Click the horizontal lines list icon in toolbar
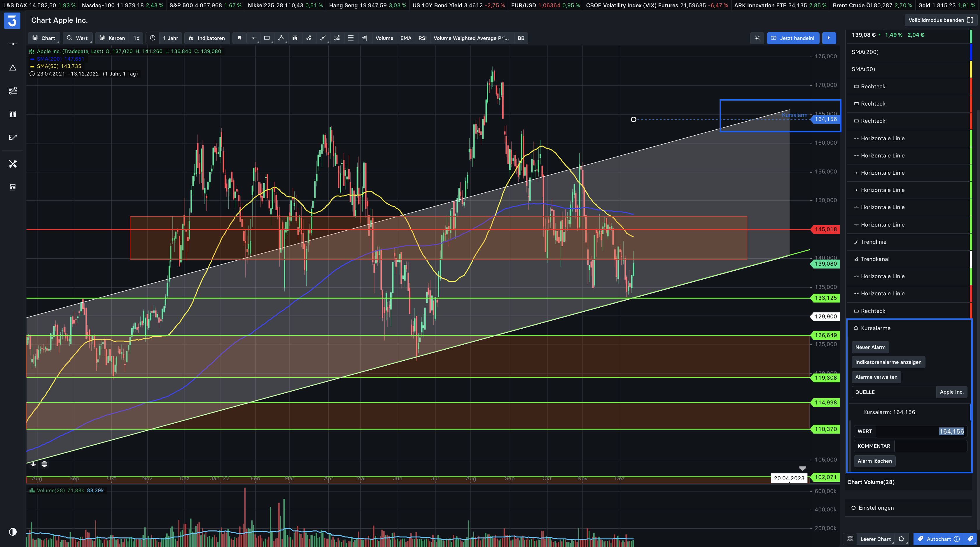Screen dimensions: 980x547 pos(351,38)
